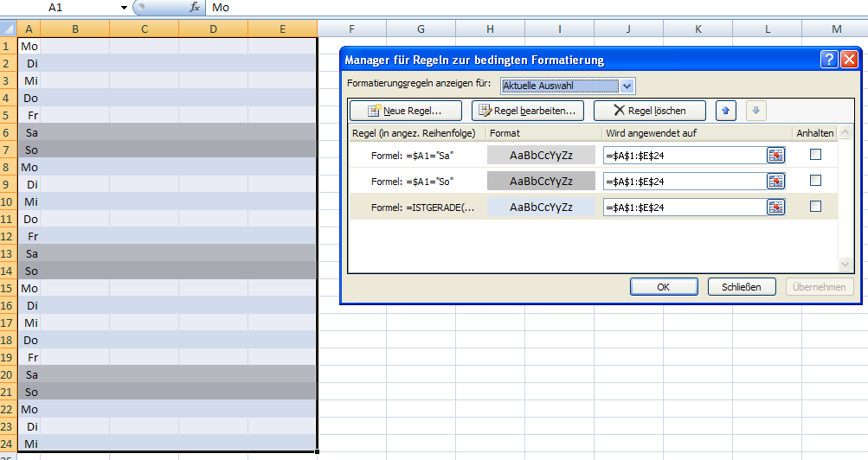Collapse dialog via So rule range selector

pyautogui.click(x=776, y=182)
